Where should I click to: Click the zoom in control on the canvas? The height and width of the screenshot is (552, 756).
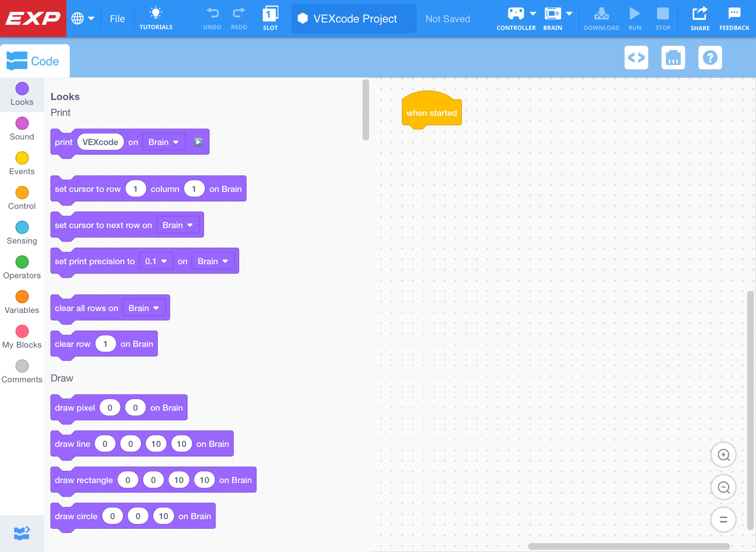coord(724,455)
